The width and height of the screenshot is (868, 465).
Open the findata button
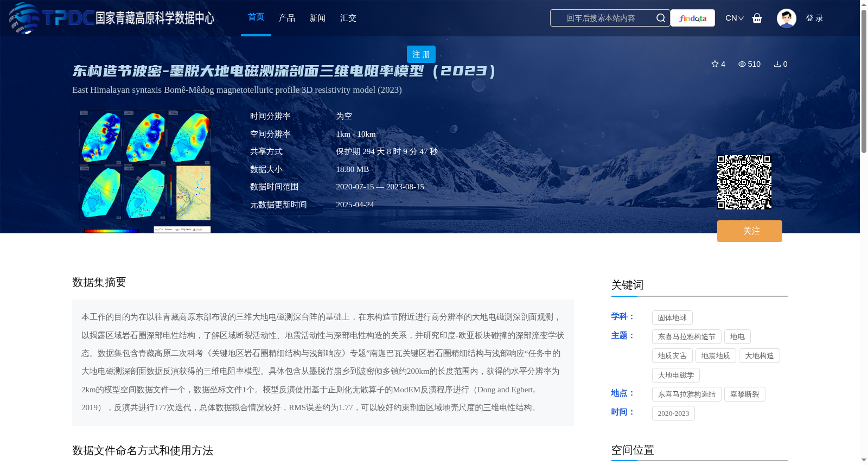pos(693,18)
